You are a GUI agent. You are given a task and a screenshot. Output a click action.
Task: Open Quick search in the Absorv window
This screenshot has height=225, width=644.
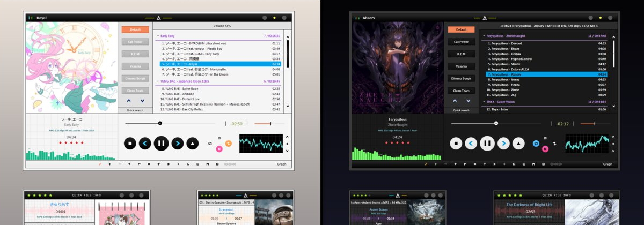pos(462,110)
